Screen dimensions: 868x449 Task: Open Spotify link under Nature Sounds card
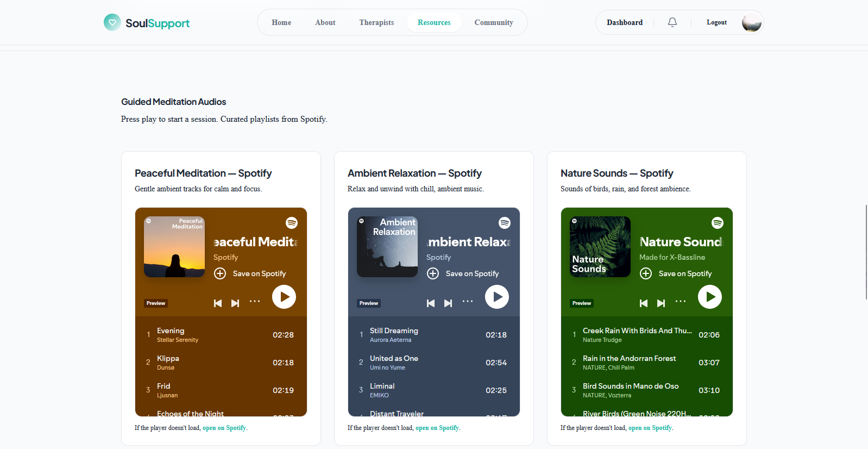(650, 428)
